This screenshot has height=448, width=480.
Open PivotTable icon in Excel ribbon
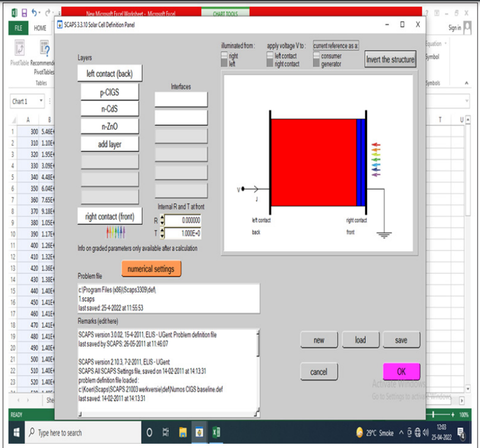20,48
